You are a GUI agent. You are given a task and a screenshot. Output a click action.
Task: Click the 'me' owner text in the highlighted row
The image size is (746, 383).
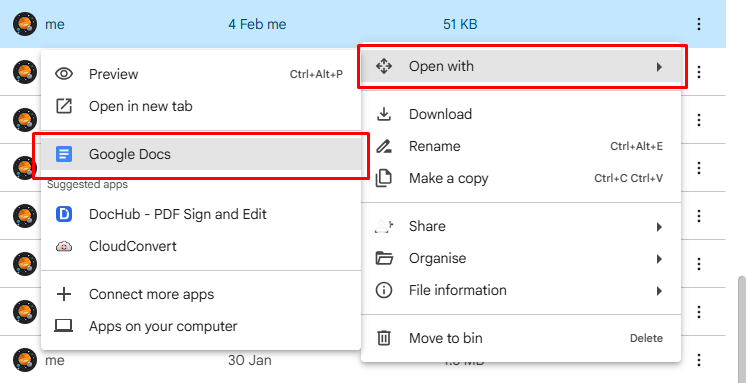(x=55, y=24)
